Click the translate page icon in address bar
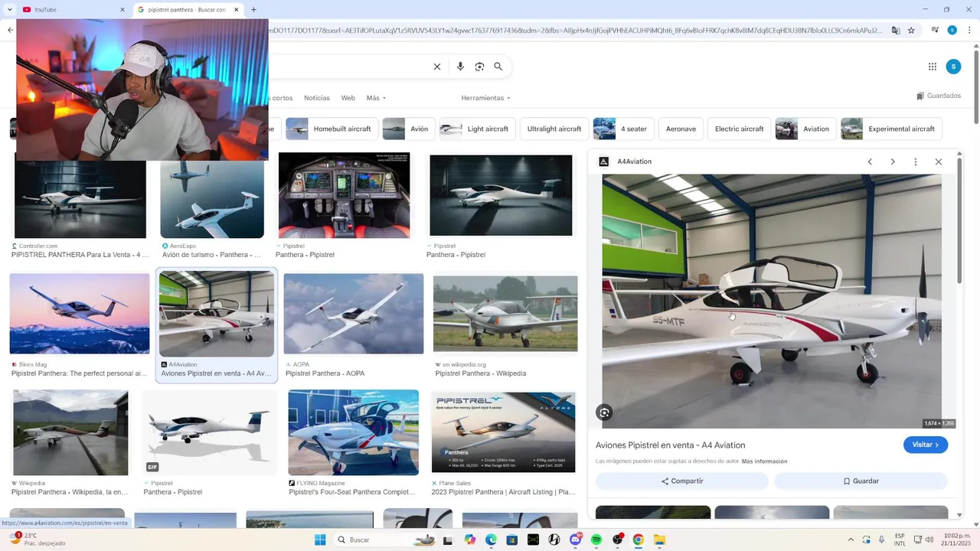This screenshot has height=551, width=980. 895,31
